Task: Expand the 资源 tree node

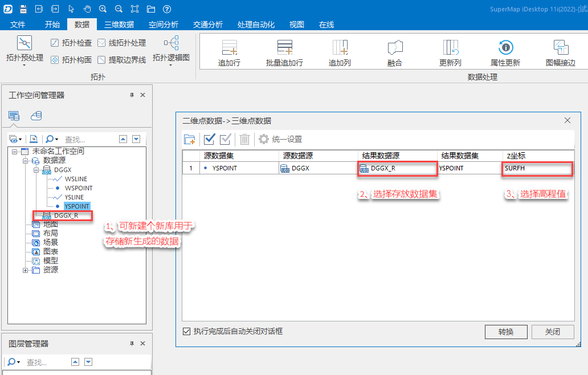Action: (26, 270)
